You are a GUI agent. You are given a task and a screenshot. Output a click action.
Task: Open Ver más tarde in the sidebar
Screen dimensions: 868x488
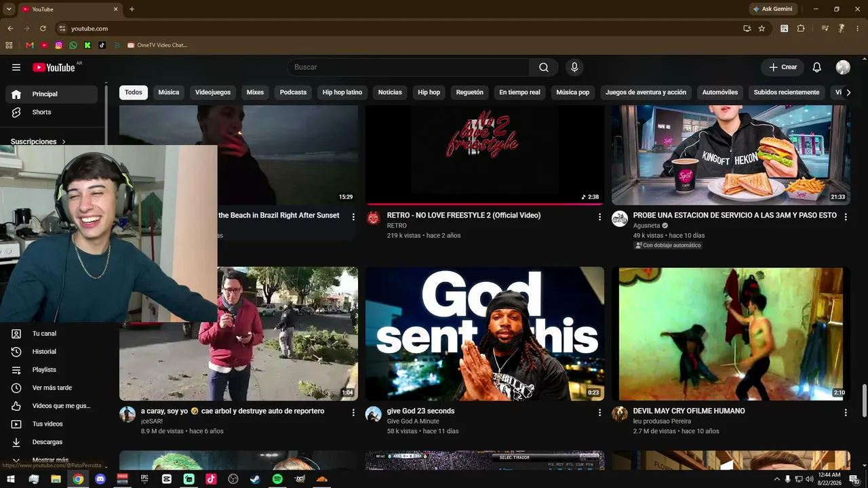tap(52, 388)
